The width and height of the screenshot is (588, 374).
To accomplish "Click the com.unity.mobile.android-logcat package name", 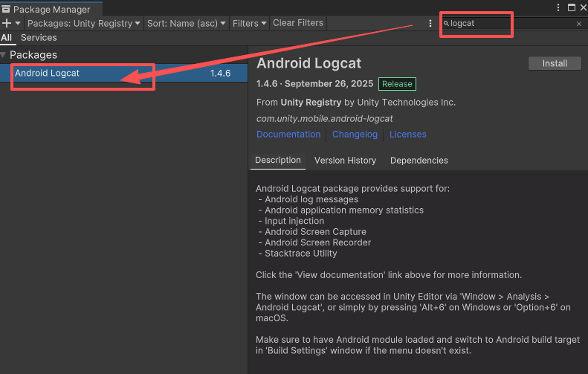I will click(324, 118).
